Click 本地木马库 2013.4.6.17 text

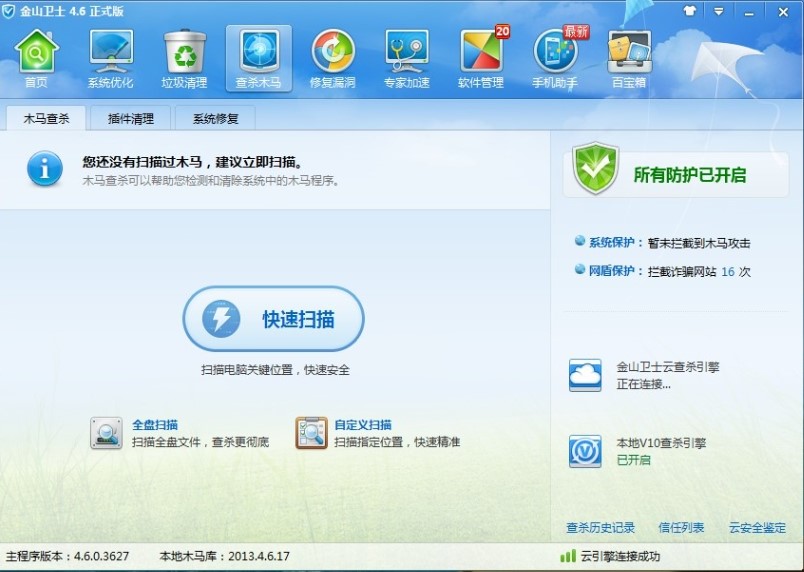pyautogui.click(x=225, y=556)
